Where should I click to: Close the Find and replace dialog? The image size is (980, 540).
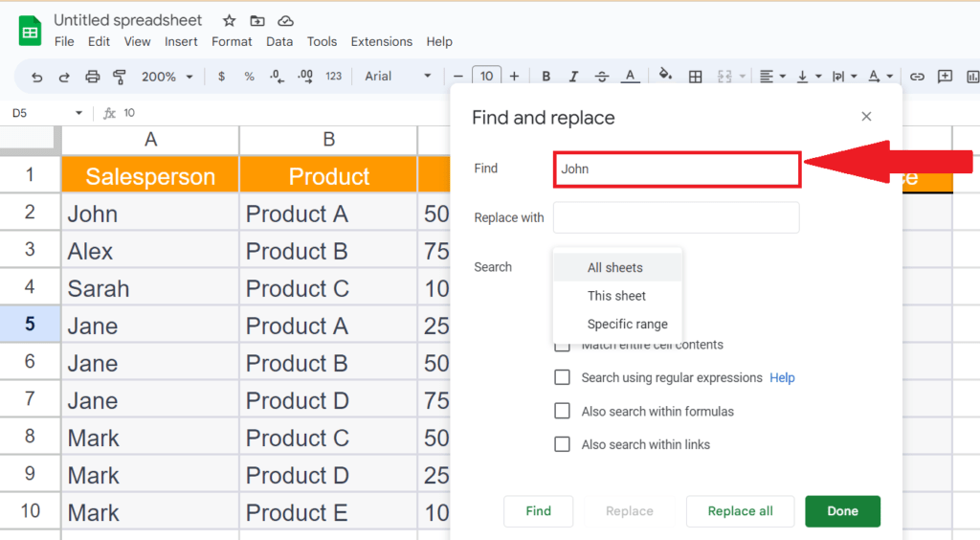pyautogui.click(x=866, y=116)
